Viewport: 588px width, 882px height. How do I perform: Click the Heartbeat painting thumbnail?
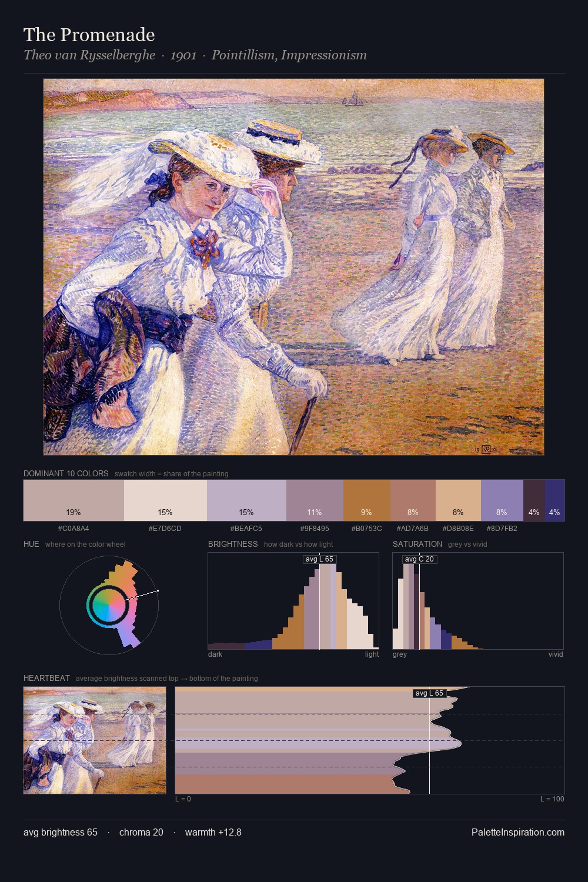[x=95, y=740]
